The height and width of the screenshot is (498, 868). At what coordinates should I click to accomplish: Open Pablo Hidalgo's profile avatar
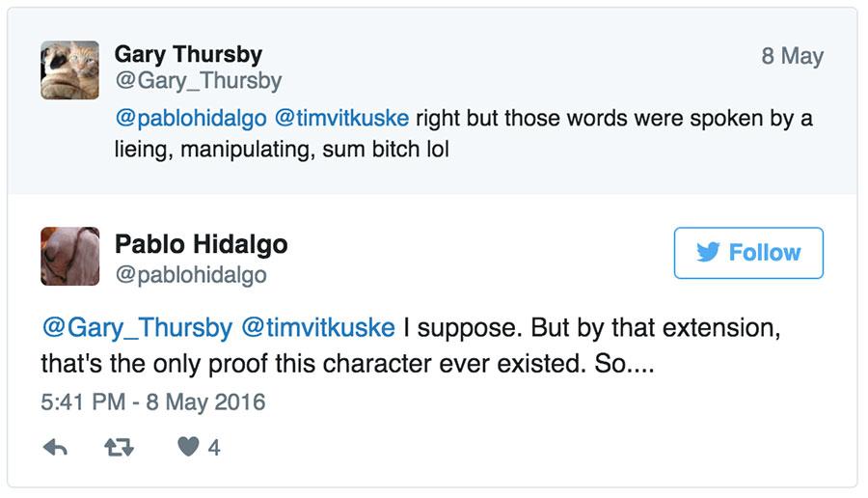[69, 256]
